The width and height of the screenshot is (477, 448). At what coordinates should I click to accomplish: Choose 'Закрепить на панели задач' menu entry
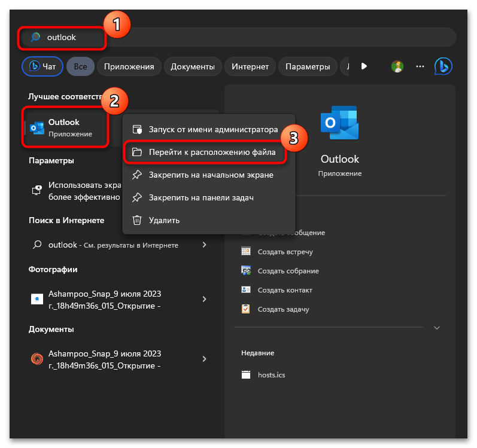[x=209, y=197]
